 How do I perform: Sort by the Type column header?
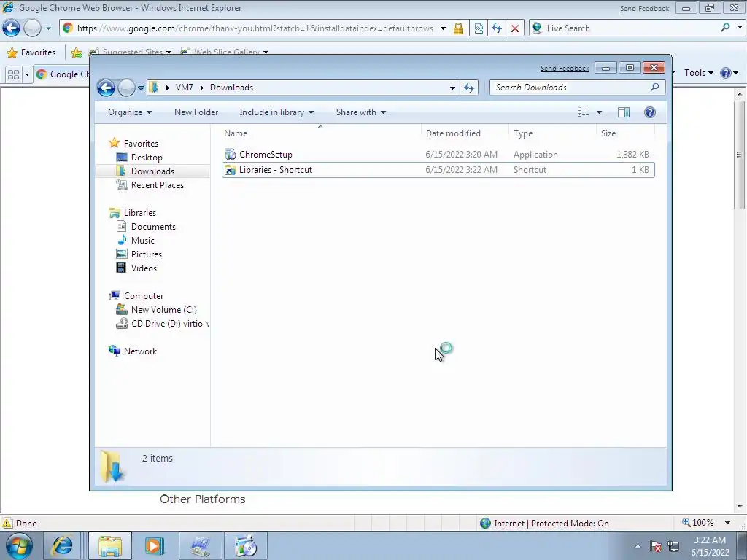click(553, 133)
